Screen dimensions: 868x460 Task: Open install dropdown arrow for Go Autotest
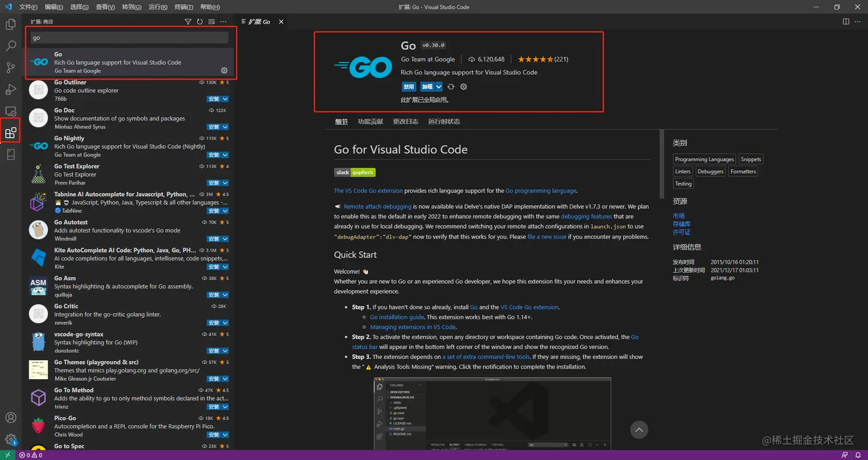point(226,239)
